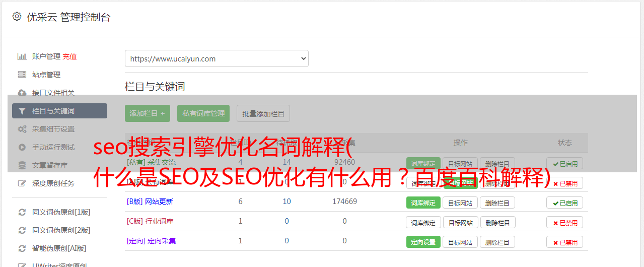Click the refresh icon for 同义词伪原创[1版]

tap(22, 212)
